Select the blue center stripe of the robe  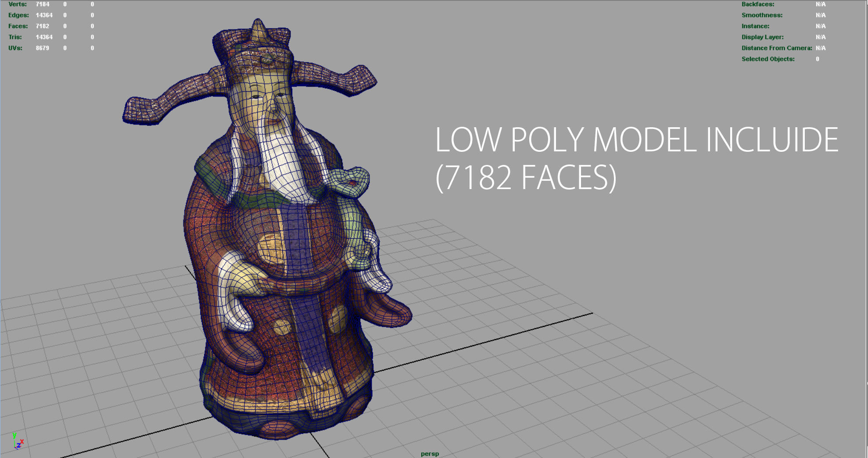(303, 285)
